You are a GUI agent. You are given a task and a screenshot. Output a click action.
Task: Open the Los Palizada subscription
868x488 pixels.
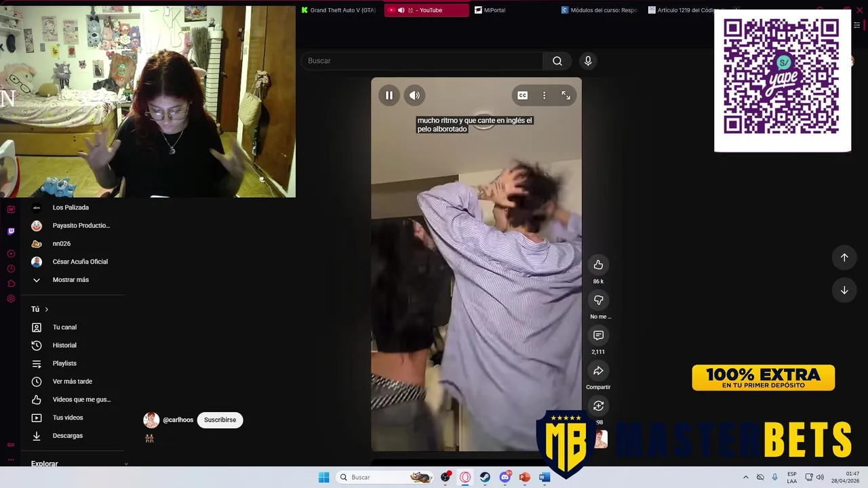pyautogui.click(x=73, y=207)
